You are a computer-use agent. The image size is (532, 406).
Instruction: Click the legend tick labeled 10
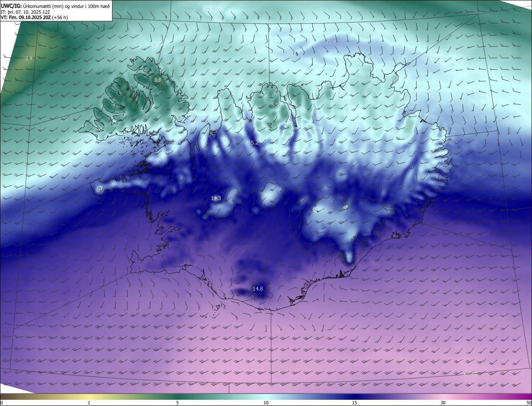[266, 403]
